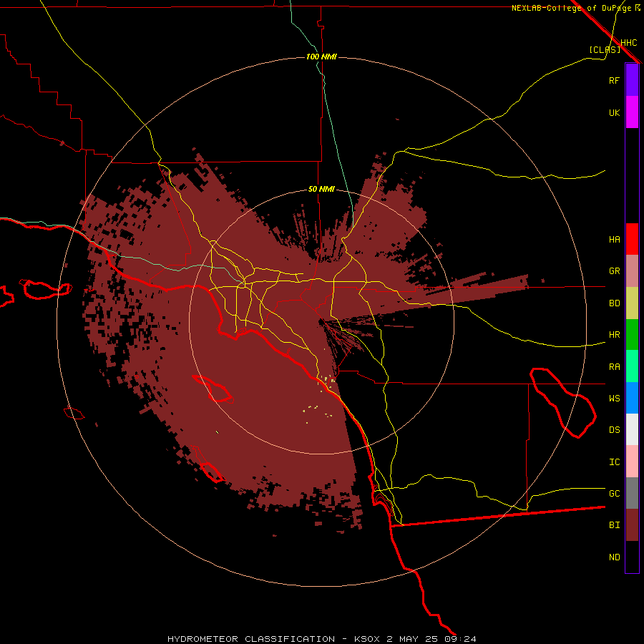Click the gray GC legend swatch

click(632, 493)
